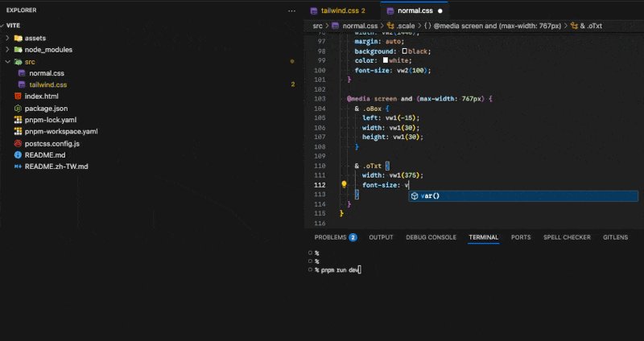Click the normal.css breadcrumb segment
The height and width of the screenshot is (341, 644).
(360, 26)
